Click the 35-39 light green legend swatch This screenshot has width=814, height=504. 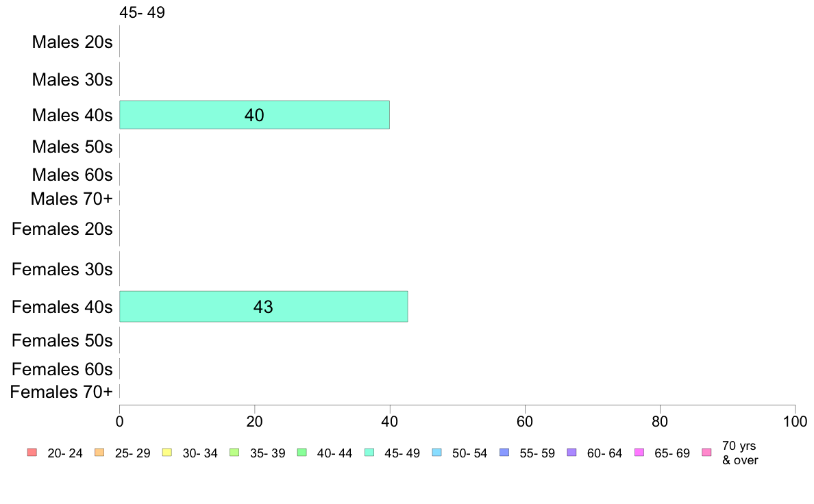tap(234, 453)
